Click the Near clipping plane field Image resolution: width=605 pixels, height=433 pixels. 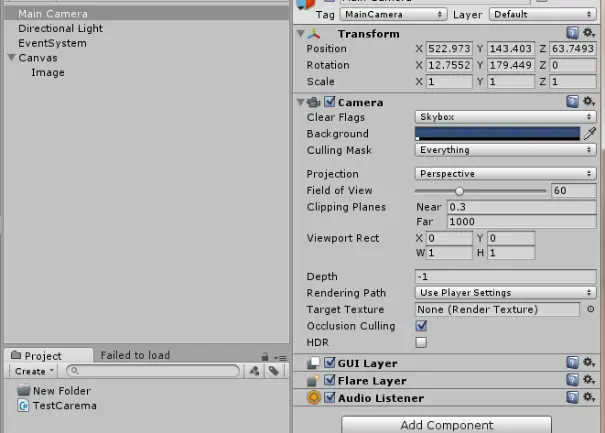coord(522,207)
